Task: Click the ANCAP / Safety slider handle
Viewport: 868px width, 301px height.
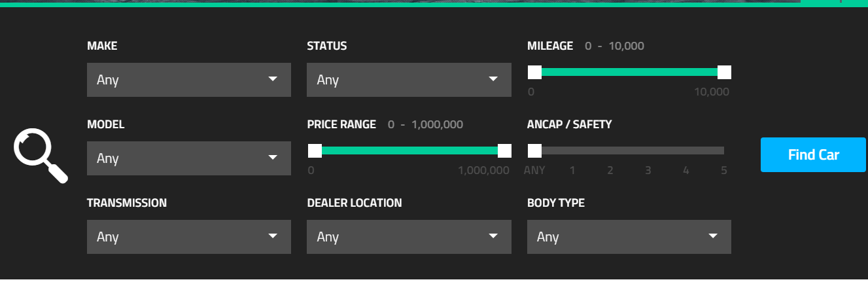Action: (x=534, y=150)
